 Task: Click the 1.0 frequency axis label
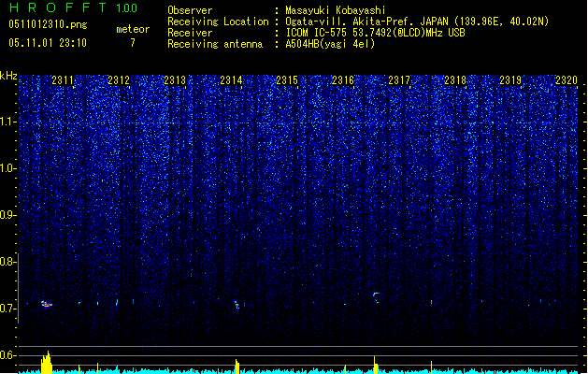click(7, 168)
